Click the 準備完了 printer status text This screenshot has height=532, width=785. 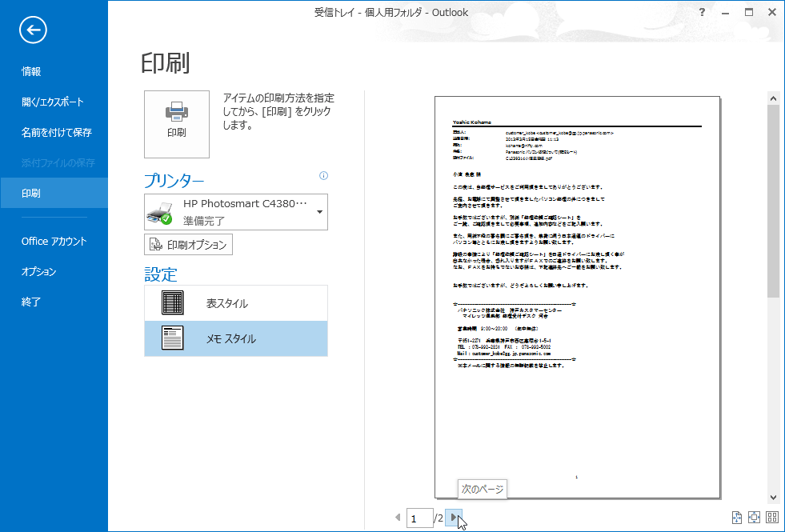(x=204, y=221)
